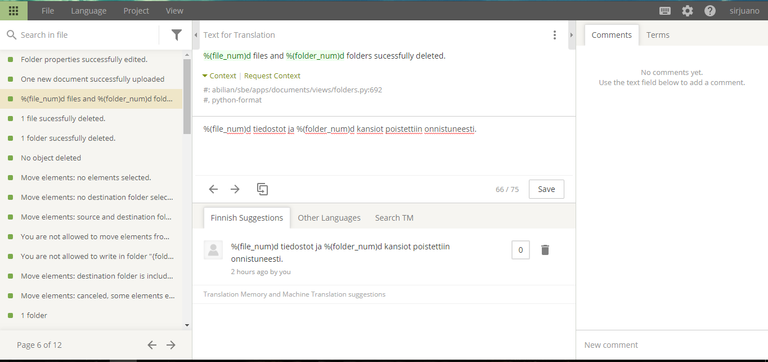The image size is (768, 362).
Task: Open the keyboard shortcuts icon
Action: point(665,11)
